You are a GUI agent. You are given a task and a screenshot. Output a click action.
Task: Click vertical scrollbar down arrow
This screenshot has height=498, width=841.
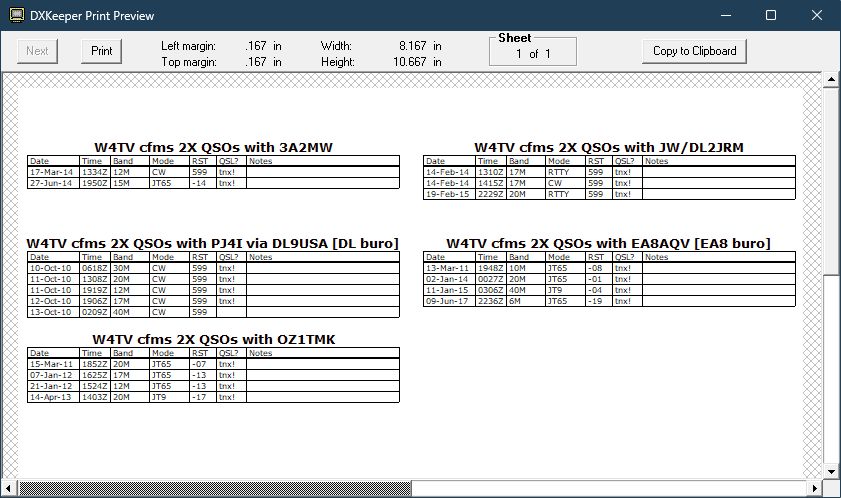click(x=831, y=472)
